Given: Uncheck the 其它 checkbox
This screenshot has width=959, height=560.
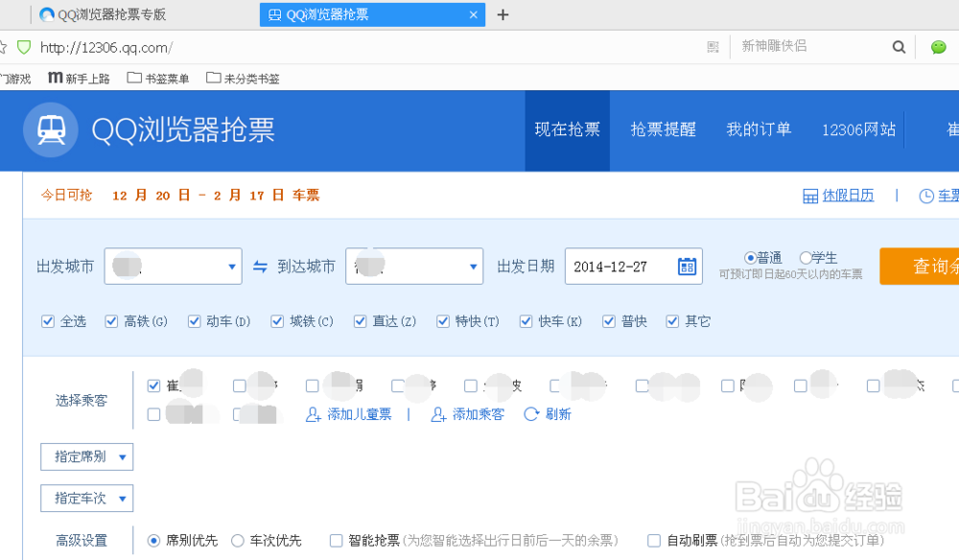Looking at the screenshot, I should 672,321.
